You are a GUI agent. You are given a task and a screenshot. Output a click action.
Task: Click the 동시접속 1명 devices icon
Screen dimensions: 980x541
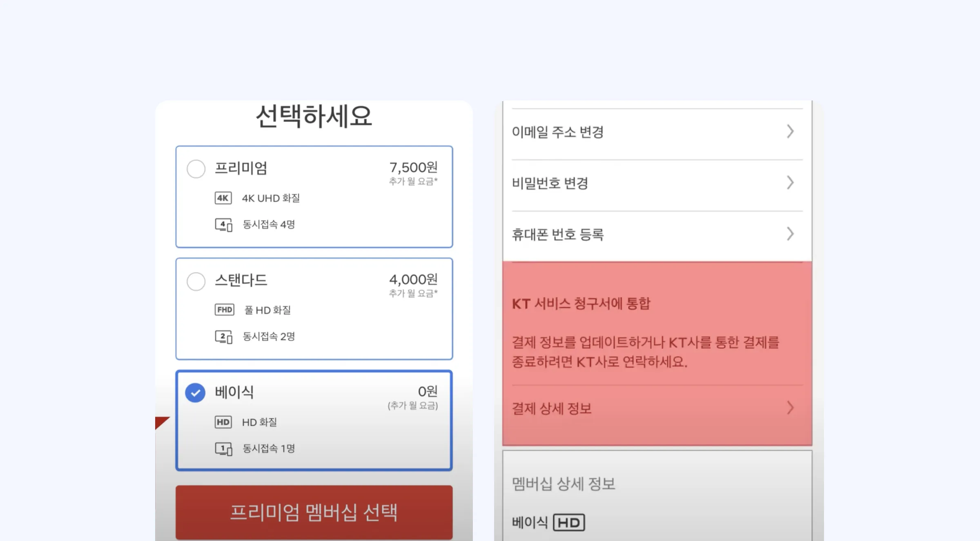point(224,449)
